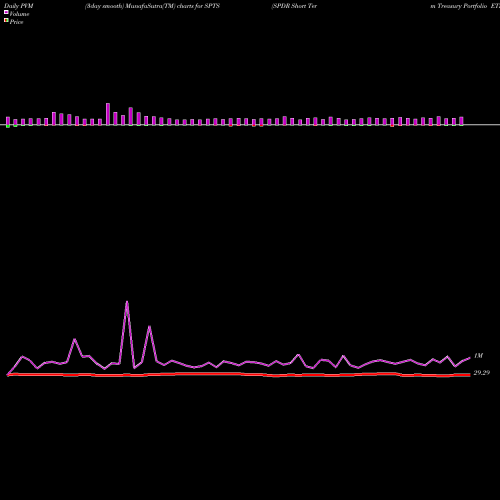Click the tallest volume bar in histogram
The height and width of the screenshot is (500, 500).
[x=108, y=114]
